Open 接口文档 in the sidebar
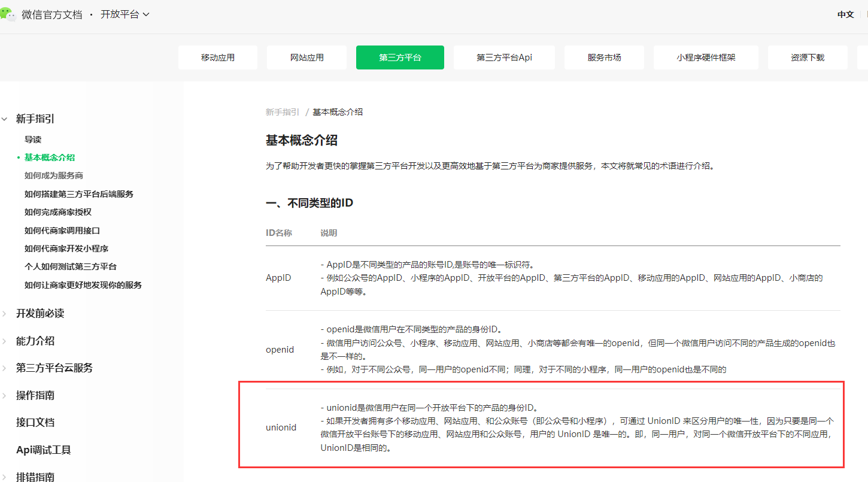The width and height of the screenshot is (868, 482). [35, 423]
